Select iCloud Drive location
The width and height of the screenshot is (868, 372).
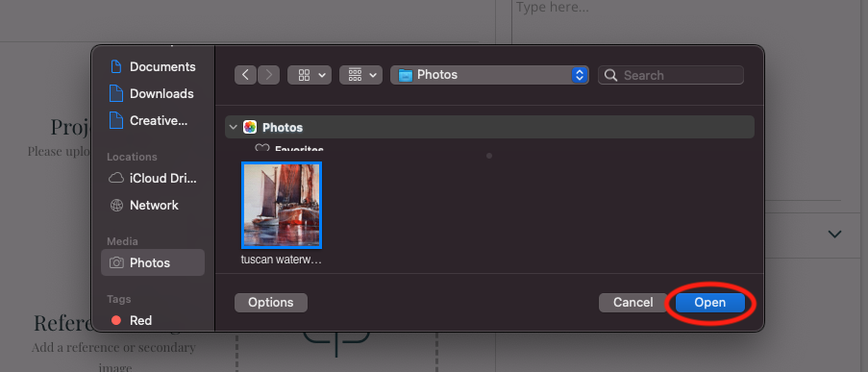(153, 178)
